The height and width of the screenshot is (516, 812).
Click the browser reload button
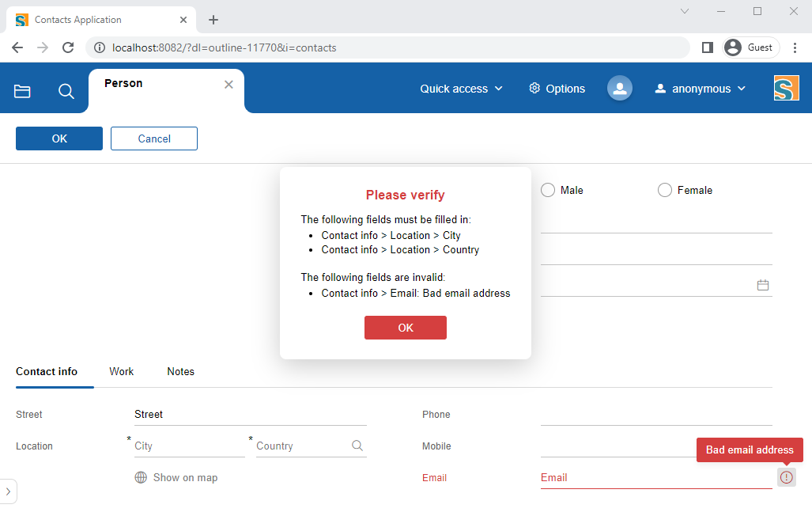pyautogui.click(x=69, y=47)
